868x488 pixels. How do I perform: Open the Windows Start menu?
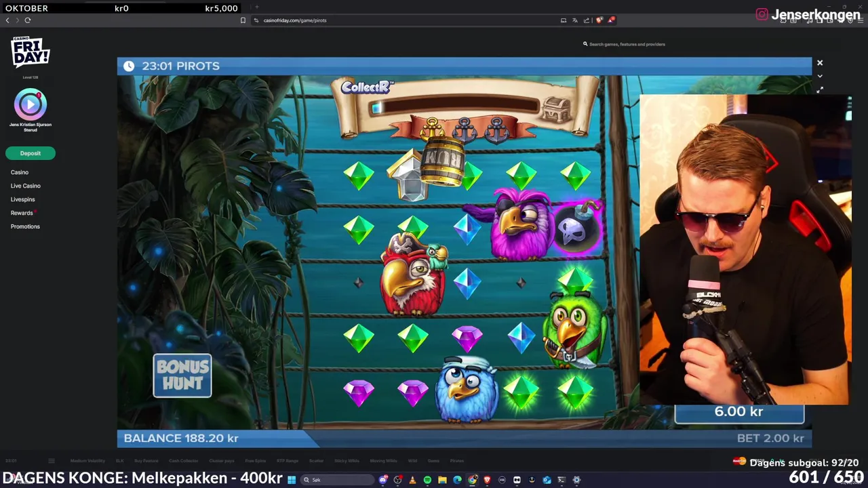tap(292, 480)
